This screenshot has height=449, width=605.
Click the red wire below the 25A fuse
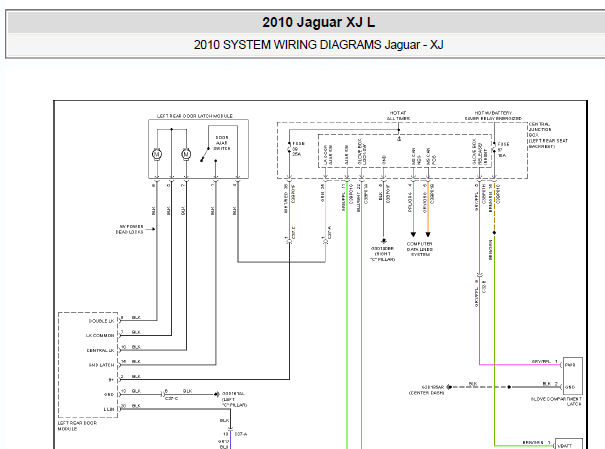click(289, 208)
